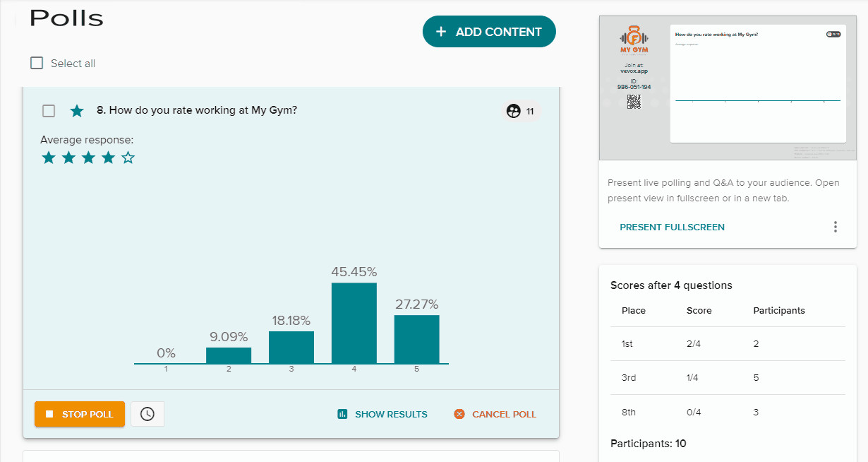868x462 pixels.
Task: Click the response counter badge in preview
Action: tap(833, 34)
